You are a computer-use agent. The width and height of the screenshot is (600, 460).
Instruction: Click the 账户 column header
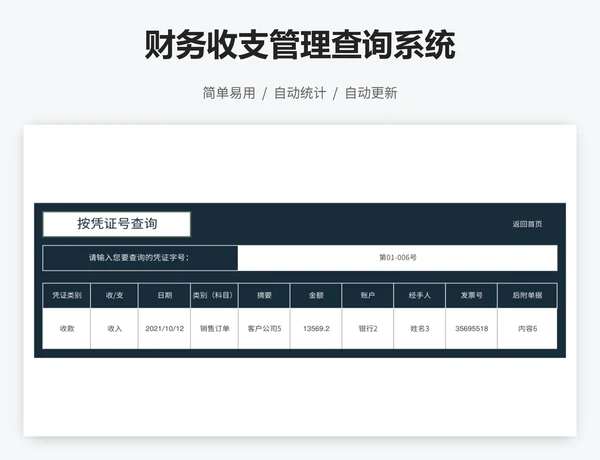point(368,295)
